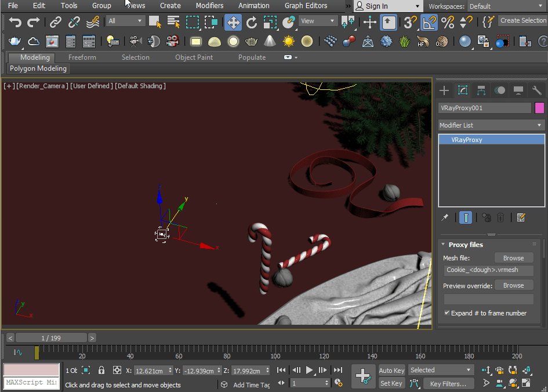This screenshot has width=548, height=392.
Task: Toggle Angle Snap in the toolbar
Action: coord(429,23)
